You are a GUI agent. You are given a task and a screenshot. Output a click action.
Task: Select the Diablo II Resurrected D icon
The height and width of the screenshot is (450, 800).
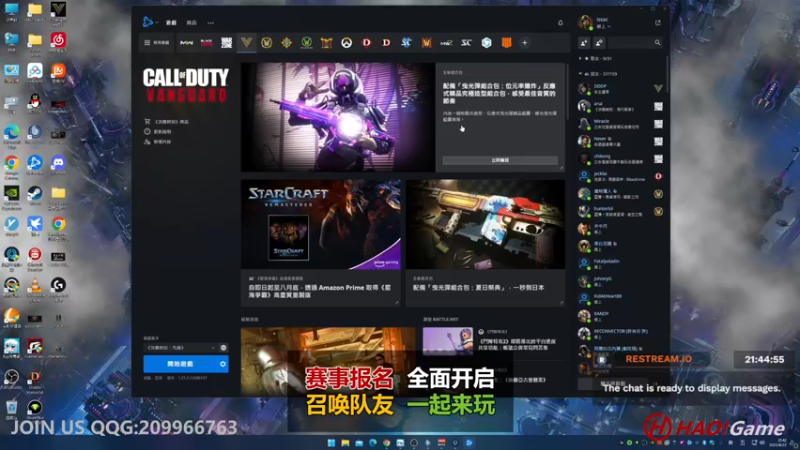pos(386,43)
